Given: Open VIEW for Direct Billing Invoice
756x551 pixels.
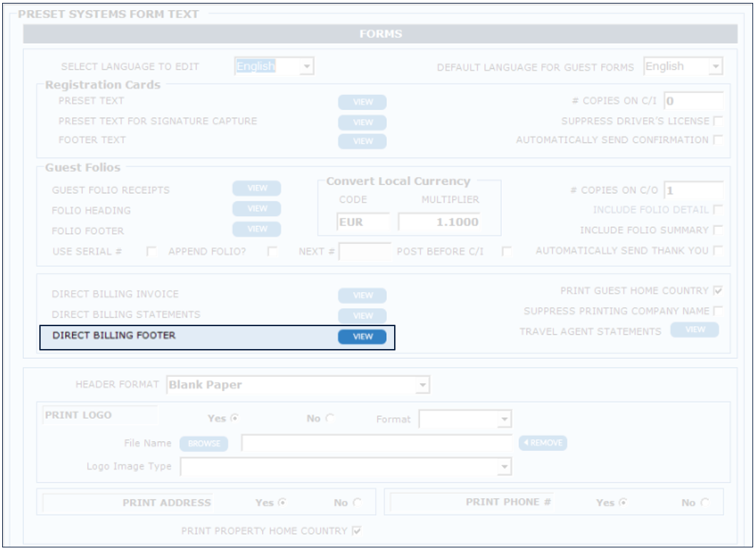Looking at the screenshot, I should 362,295.
